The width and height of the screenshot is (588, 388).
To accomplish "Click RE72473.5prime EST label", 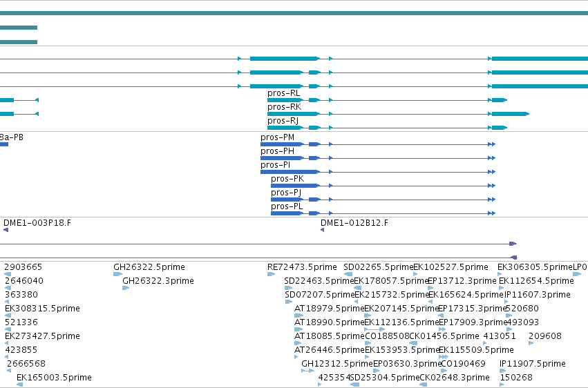I will click(x=302, y=267).
